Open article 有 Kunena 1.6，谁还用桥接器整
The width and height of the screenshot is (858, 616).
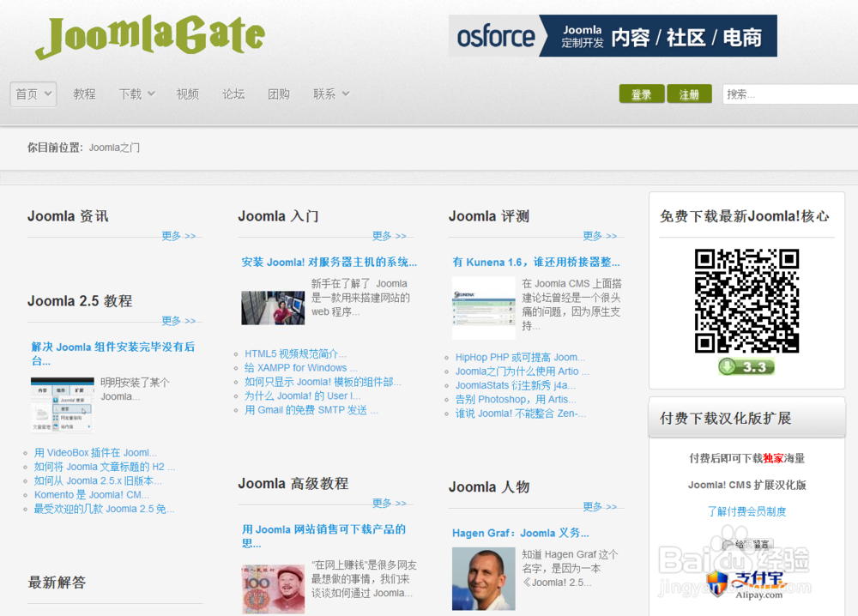coord(535,262)
